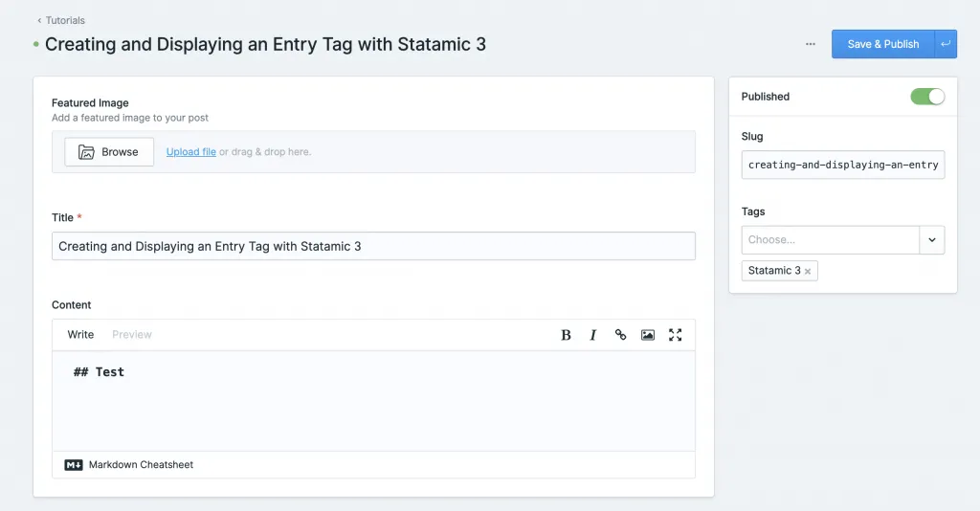Viewport: 980px width, 511px height.
Task: Apply bold formatting in Content toolbar
Action: 566,335
